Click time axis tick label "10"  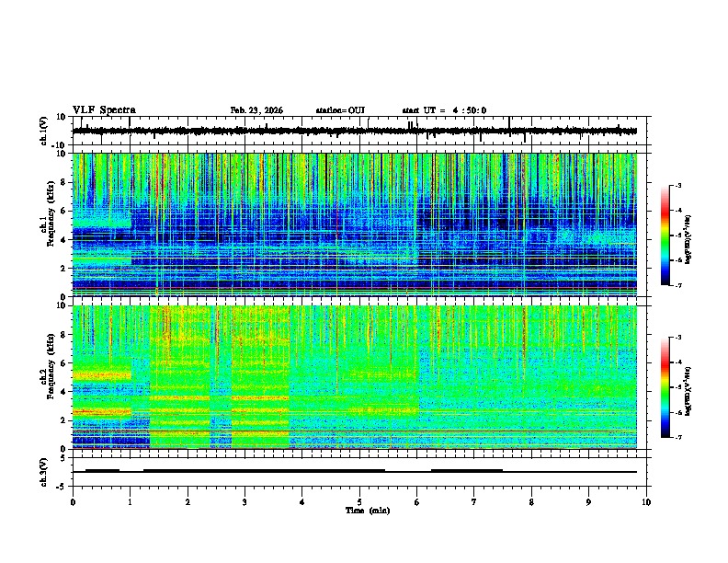point(646,502)
